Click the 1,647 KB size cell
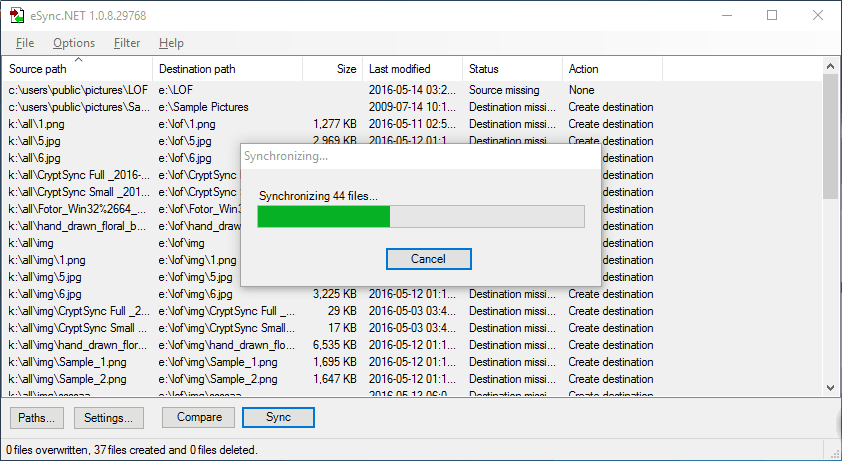 pyautogui.click(x=335, y=379)
